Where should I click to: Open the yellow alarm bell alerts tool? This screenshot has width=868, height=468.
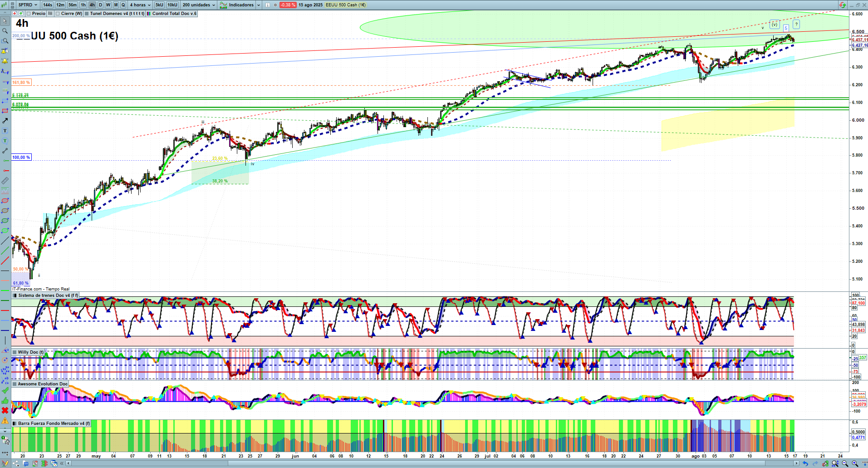pyautogui.click(x=5, y=61)
